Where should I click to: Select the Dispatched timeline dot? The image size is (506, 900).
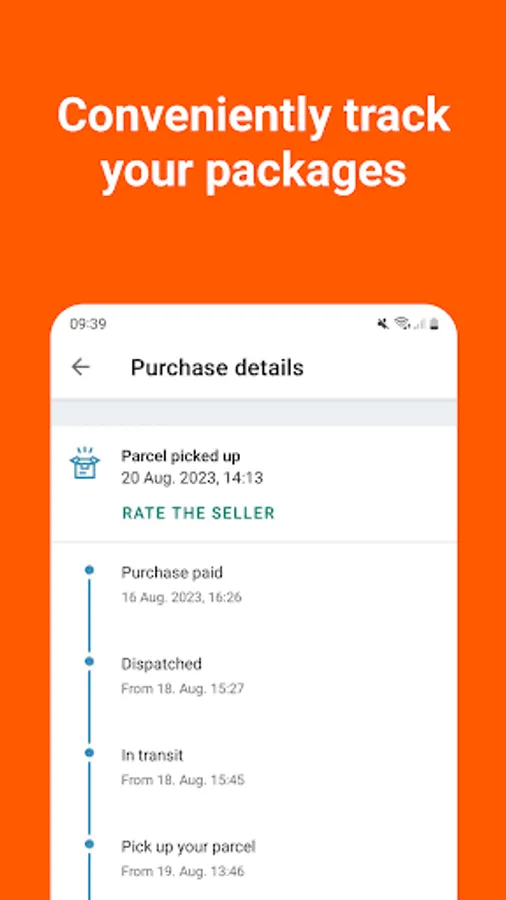click(89, 661)
